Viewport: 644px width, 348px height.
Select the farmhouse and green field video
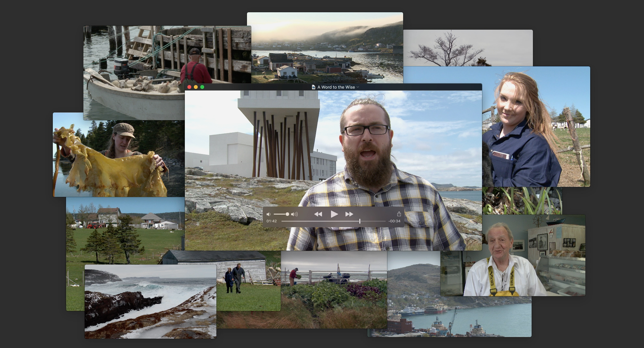coord(125,230)
